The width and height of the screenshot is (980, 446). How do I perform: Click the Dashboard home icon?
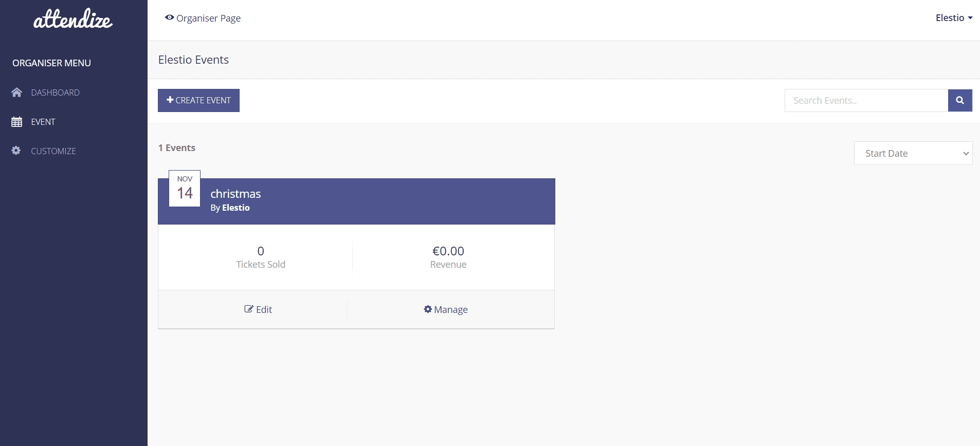pos(16,92)
